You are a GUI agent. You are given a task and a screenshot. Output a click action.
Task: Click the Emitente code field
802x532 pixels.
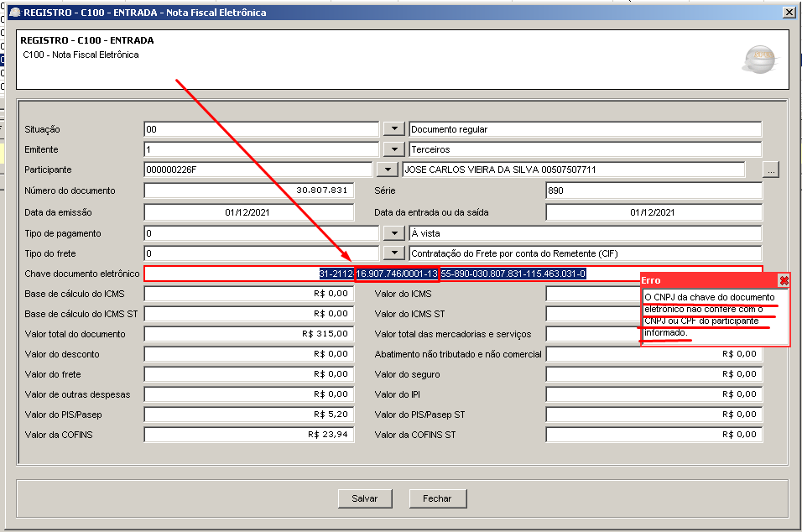(x=262, y=149)
